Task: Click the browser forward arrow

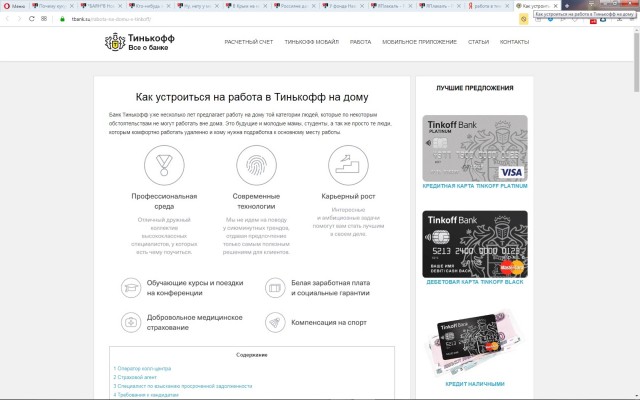Action: pyautogui.click(x=19, y=19)
